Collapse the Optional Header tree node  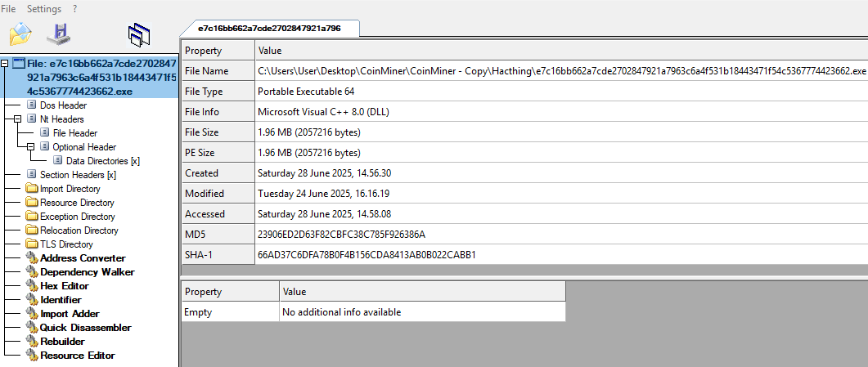tap(31, 147)
